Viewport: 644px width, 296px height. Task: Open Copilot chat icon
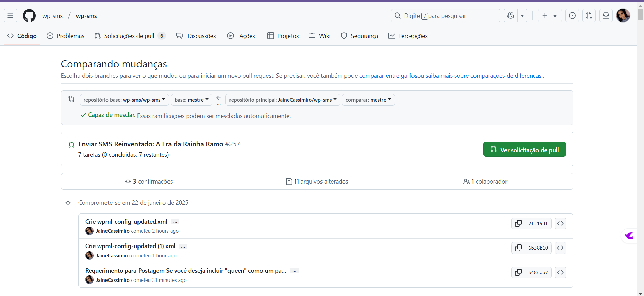point(511,15)
